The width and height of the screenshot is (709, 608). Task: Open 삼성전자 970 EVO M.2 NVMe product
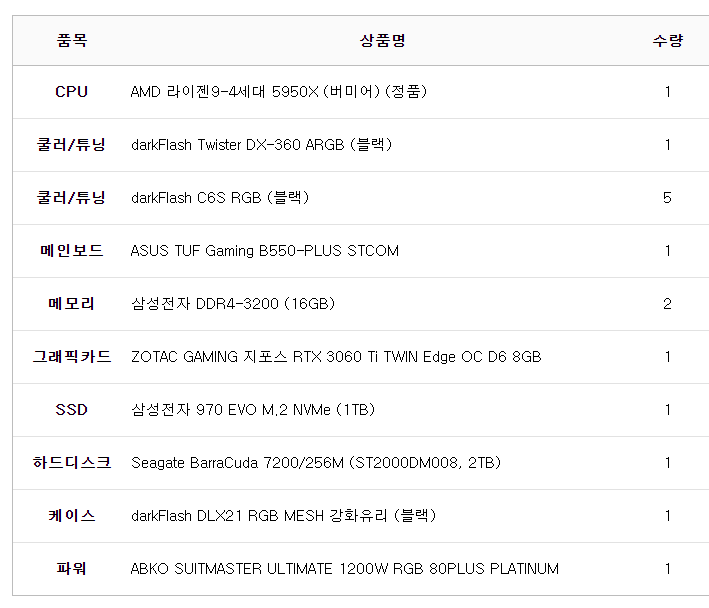253,410
